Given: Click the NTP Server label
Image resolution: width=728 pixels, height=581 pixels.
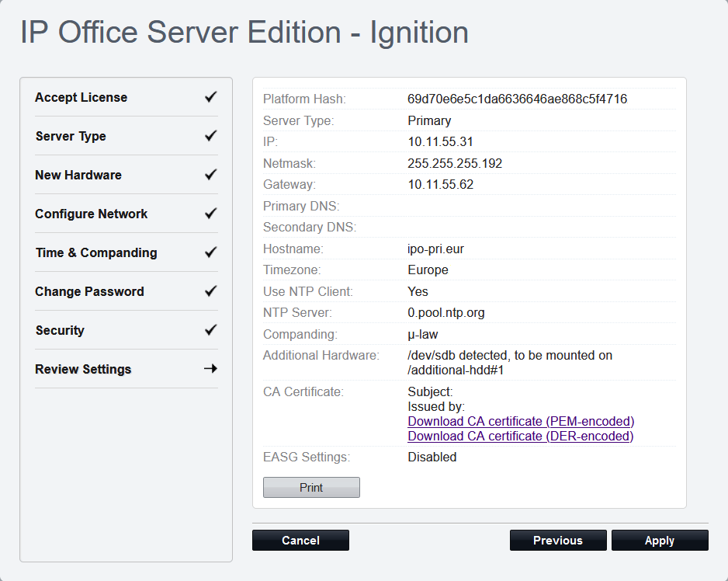Looking at the screenshot, I should tap(297, 313).
